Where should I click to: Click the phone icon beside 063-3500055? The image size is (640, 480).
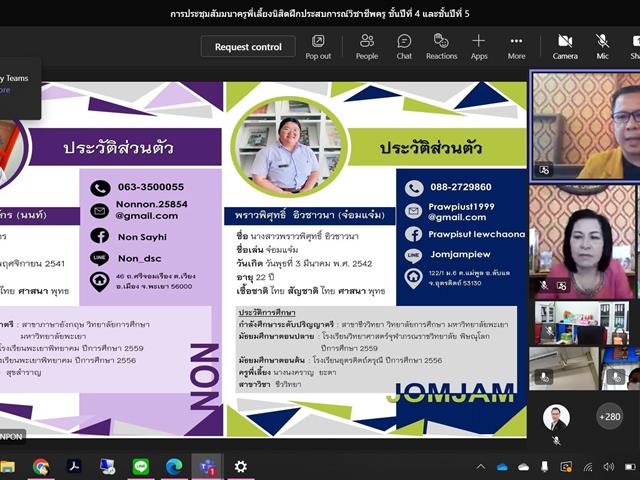tap(100, 188)
